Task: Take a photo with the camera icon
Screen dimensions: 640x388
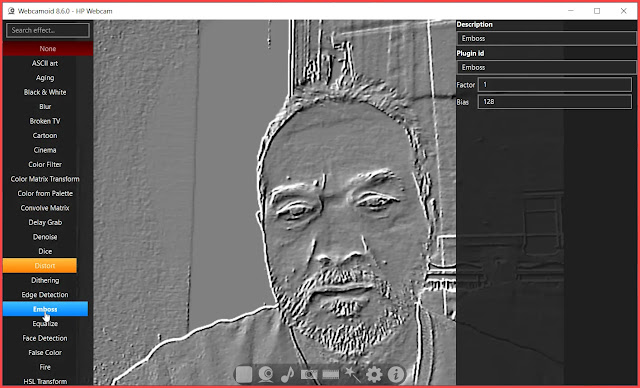Action: point(309,374)
